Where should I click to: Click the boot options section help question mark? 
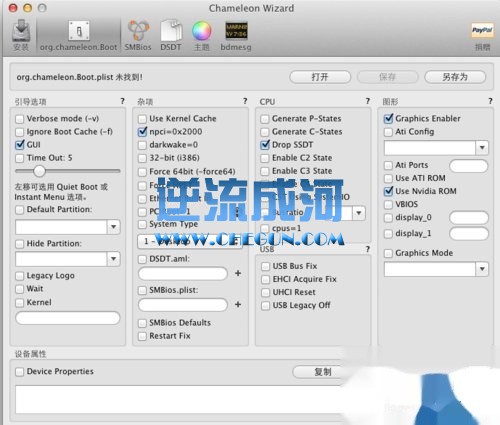click(x=122, y=101)
